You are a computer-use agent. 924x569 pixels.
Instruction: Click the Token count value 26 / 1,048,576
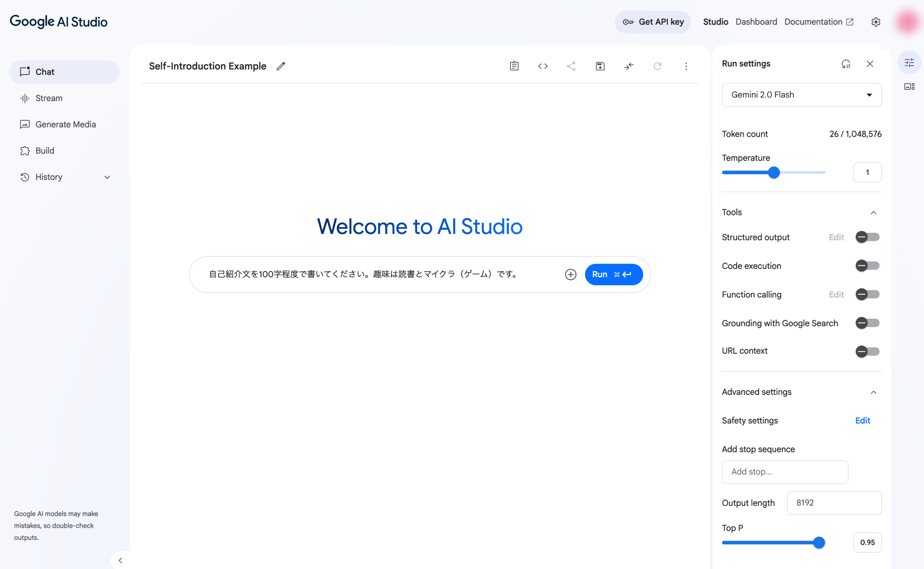pos(855,134)
